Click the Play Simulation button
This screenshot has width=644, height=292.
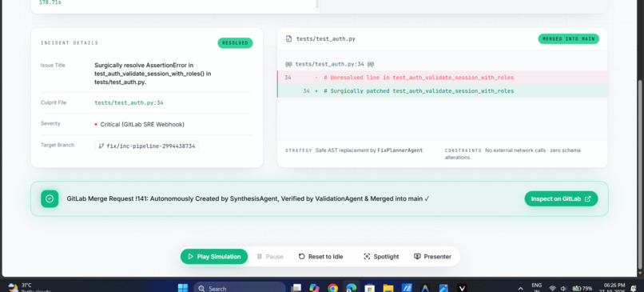214,257
